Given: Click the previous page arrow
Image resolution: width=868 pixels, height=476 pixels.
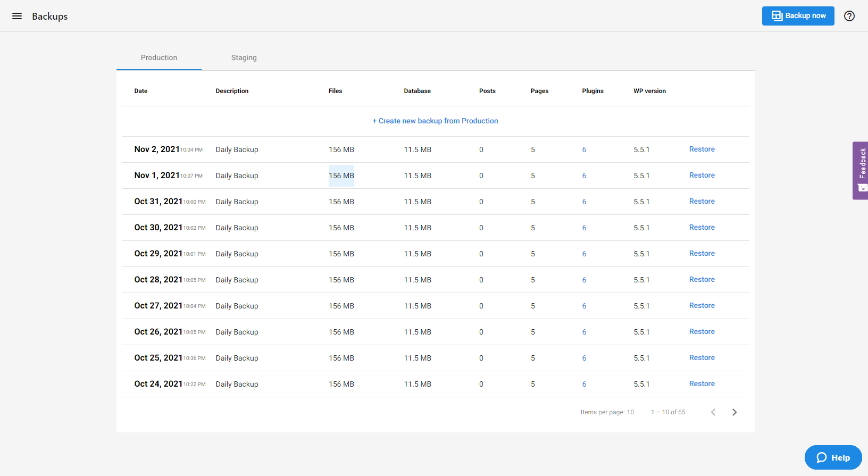Looking at the screenshot, I should (713, 412).
